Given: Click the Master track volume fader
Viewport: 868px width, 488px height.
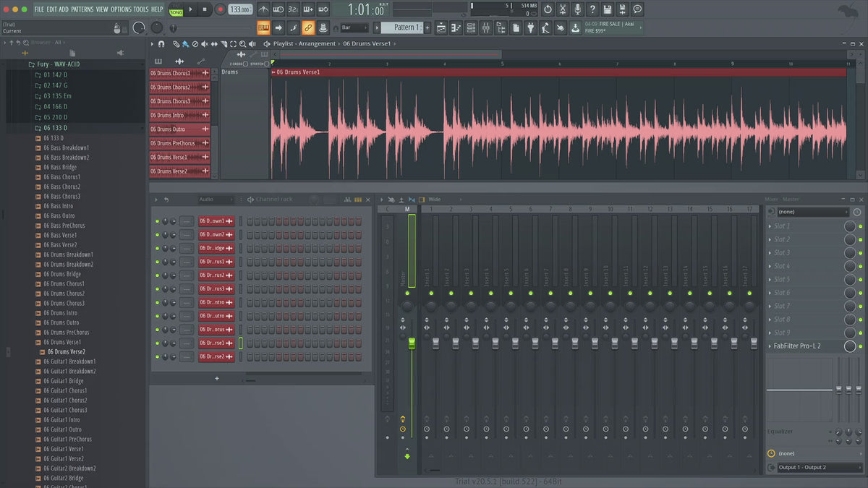Looking at the screenshot, I should click(412, 342).
